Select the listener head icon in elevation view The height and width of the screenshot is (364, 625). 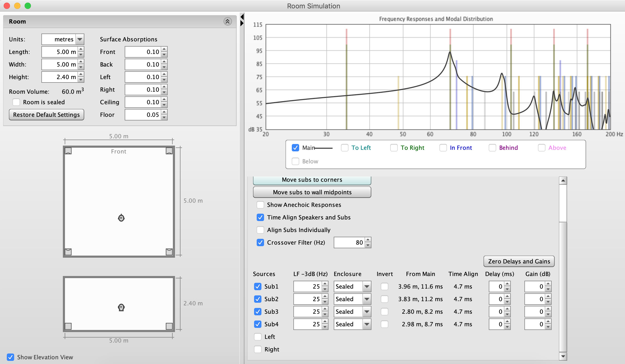point(121,307)
